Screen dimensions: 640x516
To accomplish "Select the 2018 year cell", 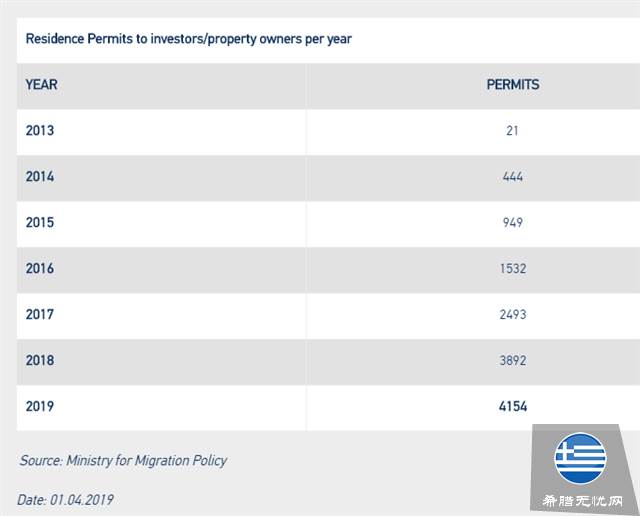I will tap(40, 361).
